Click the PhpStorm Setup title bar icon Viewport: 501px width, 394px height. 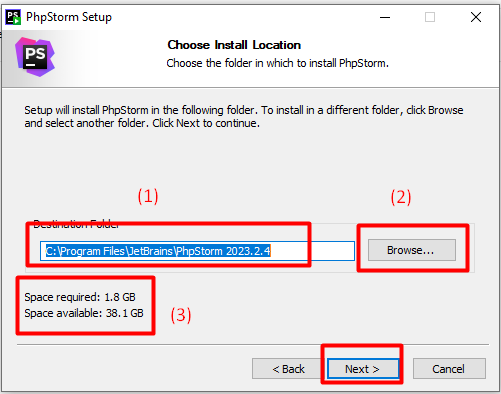[13, 17]
